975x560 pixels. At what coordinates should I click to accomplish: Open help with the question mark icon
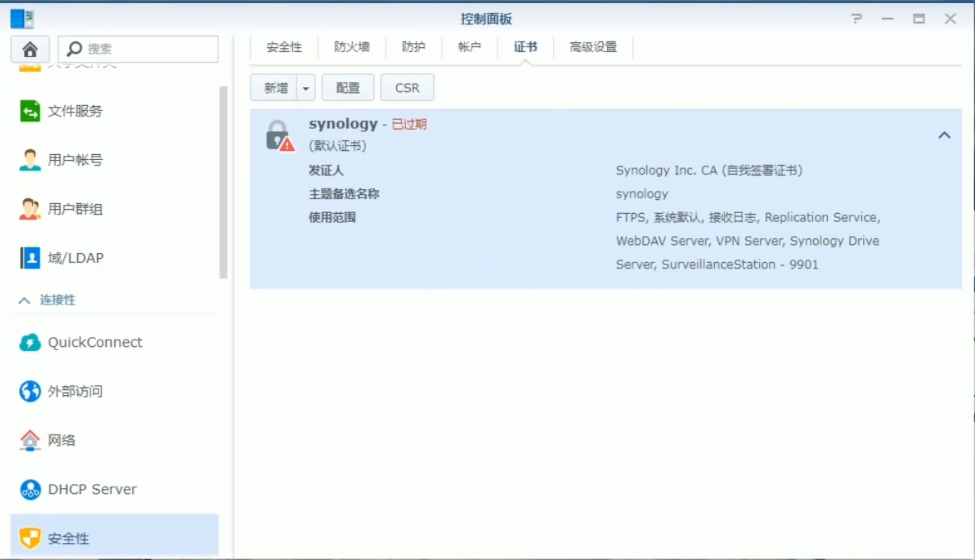coord(856,18)
